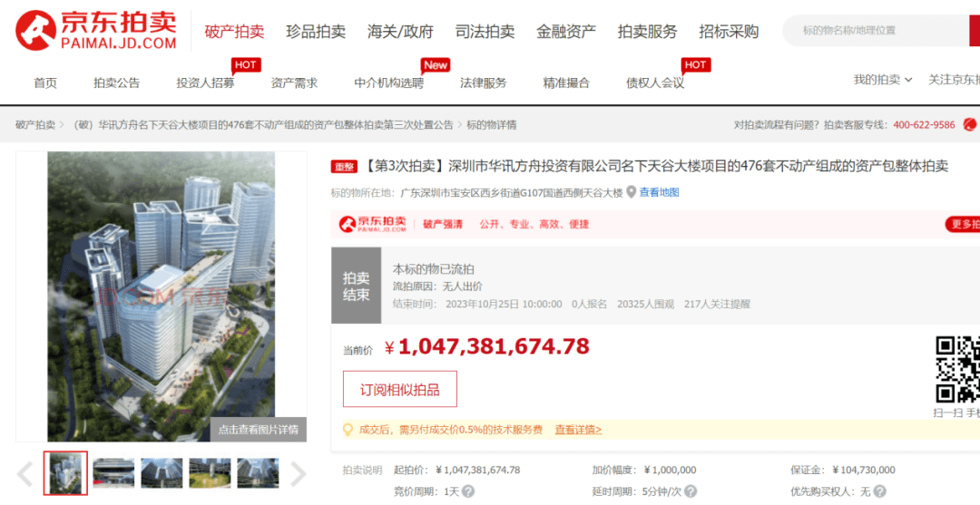Click 点击查看图片详情 overlay button

(258, 430)
